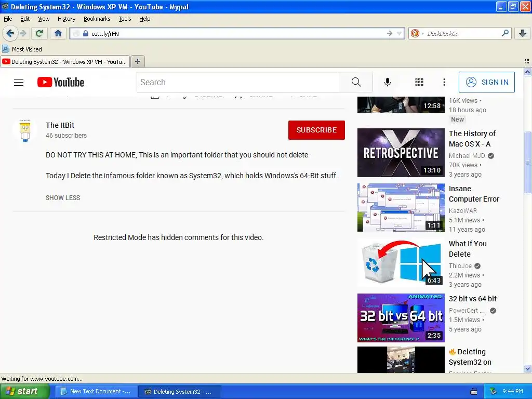Image resolution: width=532 pixels, height=399 pixels.
Task: Open the 32 bit vs 64 bit thumbnail
Action: click(401, 318)
